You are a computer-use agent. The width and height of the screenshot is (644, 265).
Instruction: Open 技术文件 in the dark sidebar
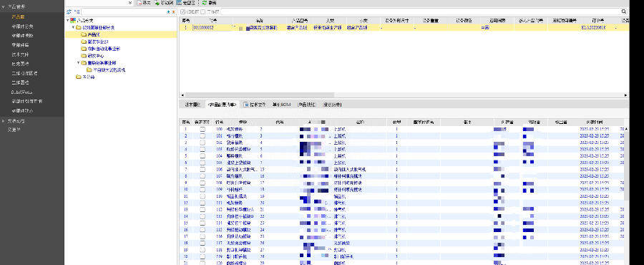tap(20, 54)
